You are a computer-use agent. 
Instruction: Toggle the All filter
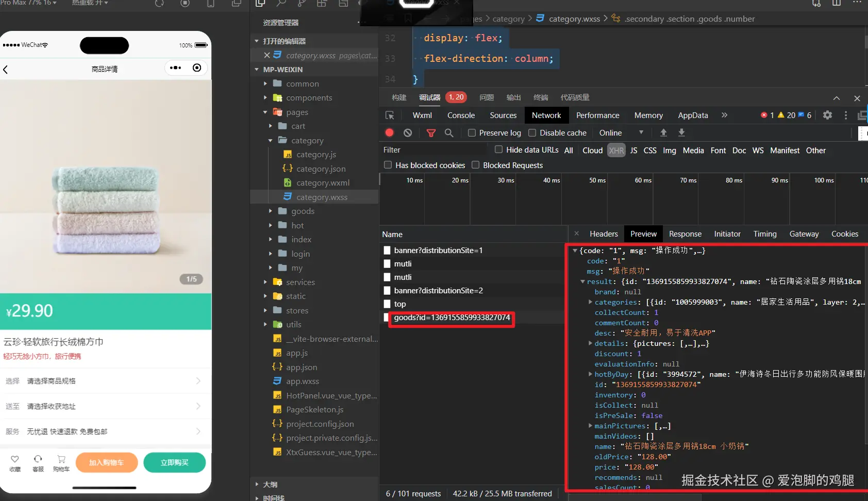click(569, 151)
